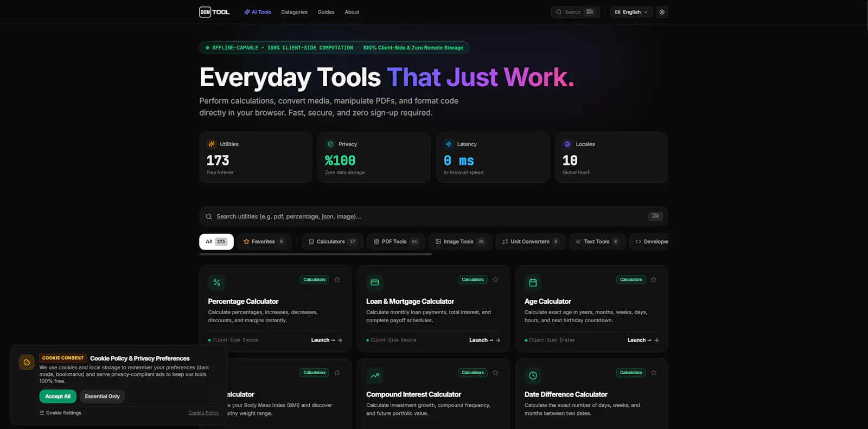Viewport: 868px width, 429px height.
Task: Select the PDF Tools filter tab
Action: [396, 242]
